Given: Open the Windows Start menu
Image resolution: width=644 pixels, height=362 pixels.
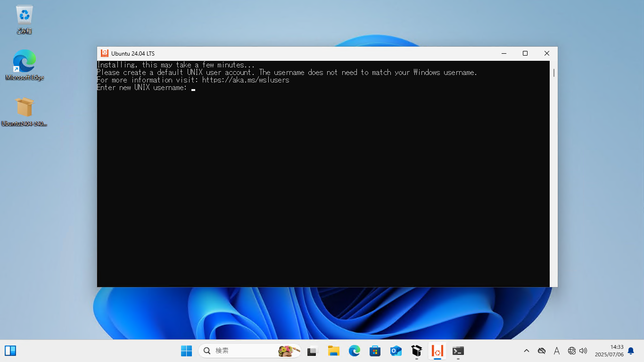Looking at the screenshot, I should coord(186,351).
